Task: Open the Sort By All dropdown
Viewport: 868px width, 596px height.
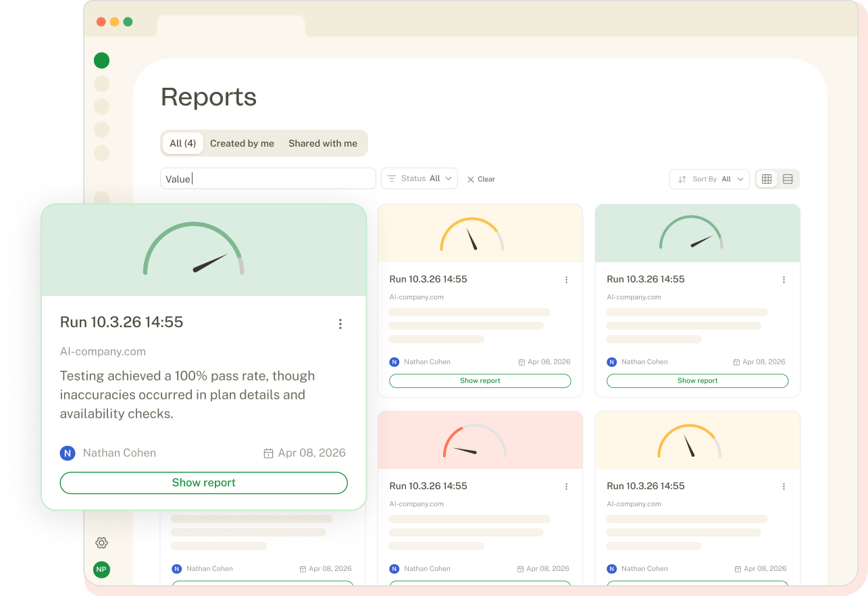Action: pyautogui.click(x=709, y=179)
